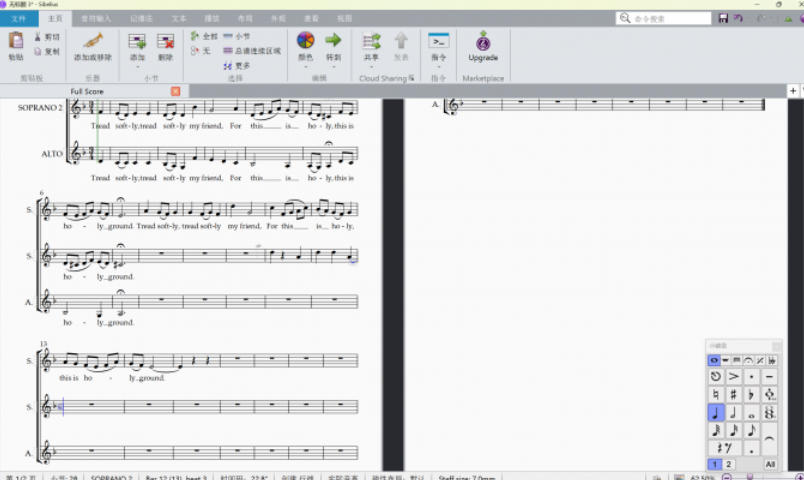Switch Keypad to the beams/tremolos layout
The width and height of the screenshot is (804, 480).
tap(737, 361)
